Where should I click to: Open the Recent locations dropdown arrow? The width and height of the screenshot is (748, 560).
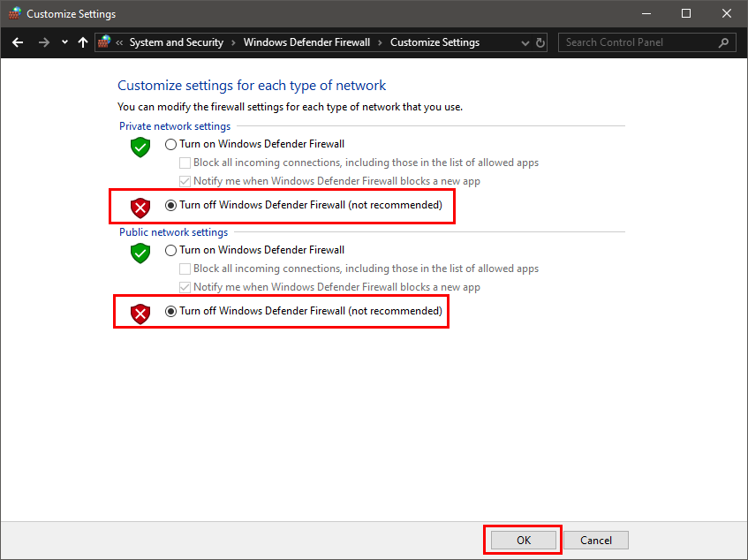(64, 42)
